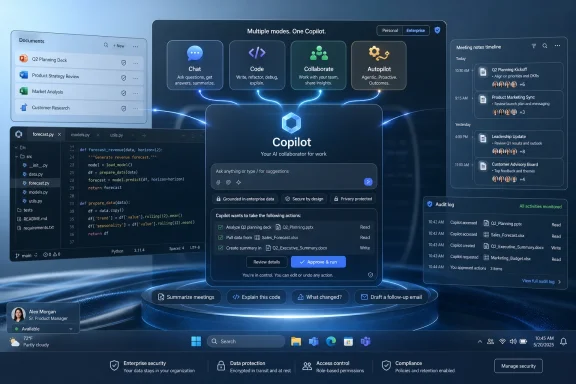
Task: Uncheck Create summary in Executive Summary action
Action: [x=220, y=248]
